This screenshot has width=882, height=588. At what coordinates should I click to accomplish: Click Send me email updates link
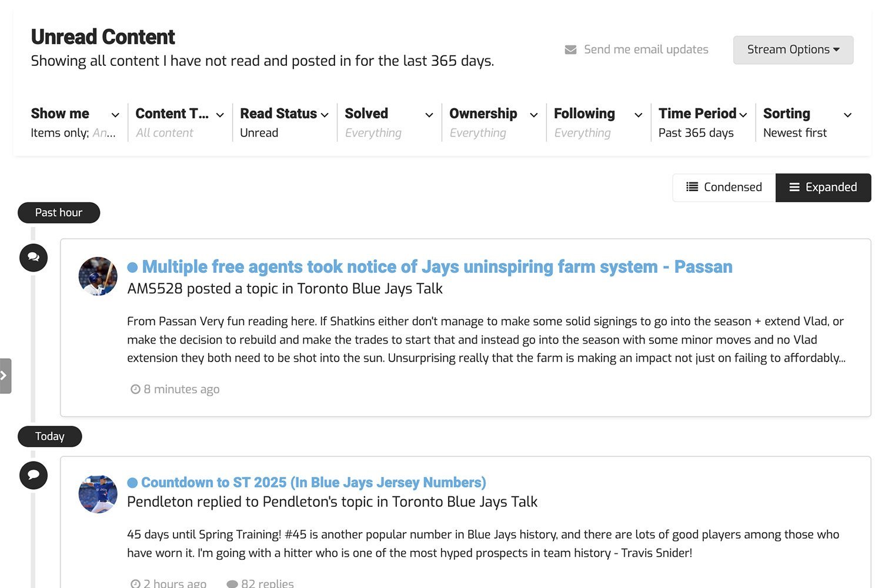(x=646, y=50)
